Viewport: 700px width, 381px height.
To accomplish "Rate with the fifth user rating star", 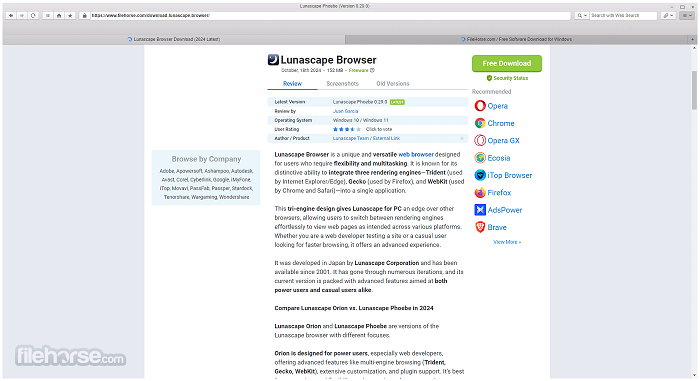I will (x=358, y=129).
